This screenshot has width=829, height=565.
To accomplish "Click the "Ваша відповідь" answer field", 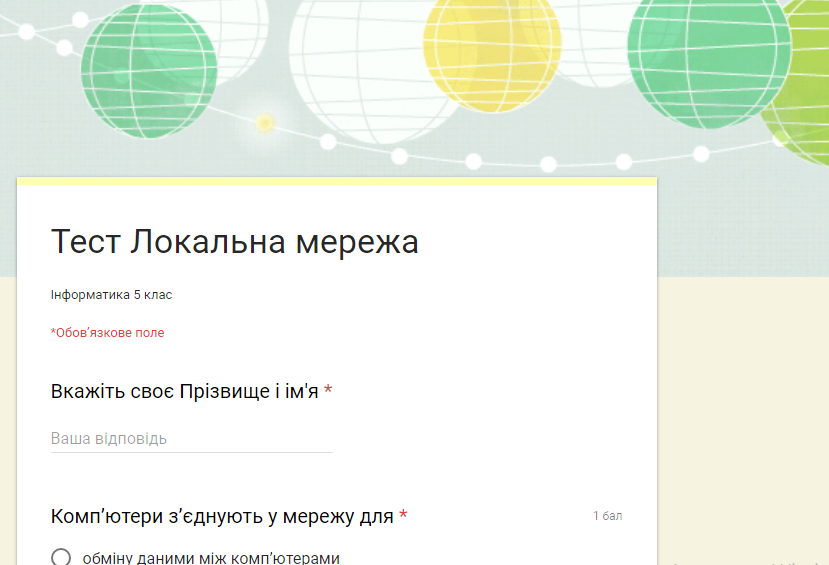I will 191,439.
